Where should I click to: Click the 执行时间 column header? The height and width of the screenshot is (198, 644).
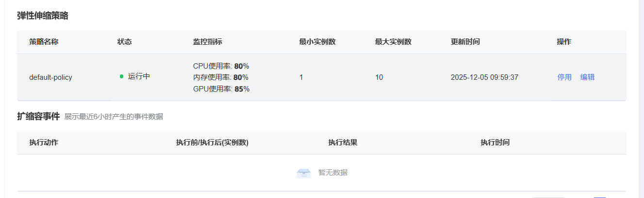495,143
